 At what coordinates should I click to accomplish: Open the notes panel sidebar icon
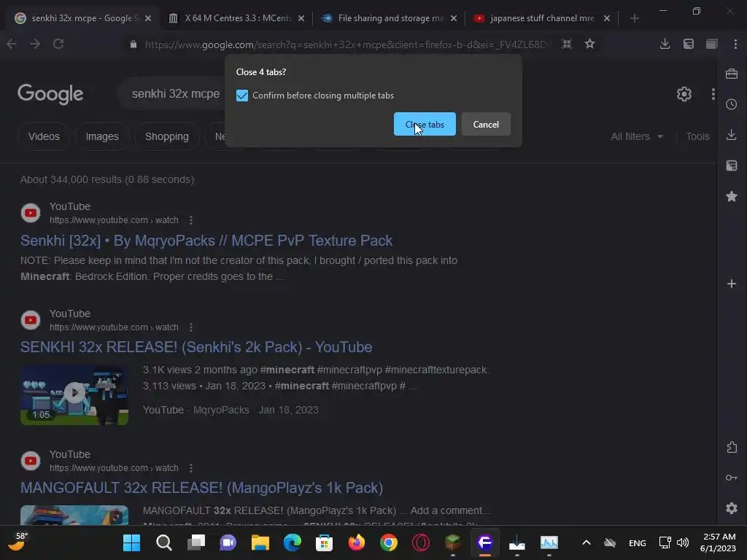pos(732,166)
